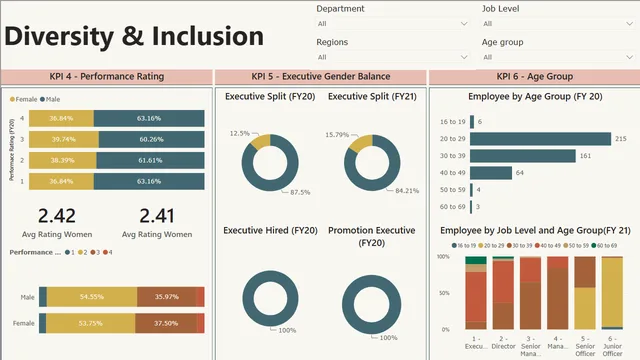Screen dimensions: 640x360
Task: Select the 3 - Senior Manager stacked column
Action: [531, 293]
